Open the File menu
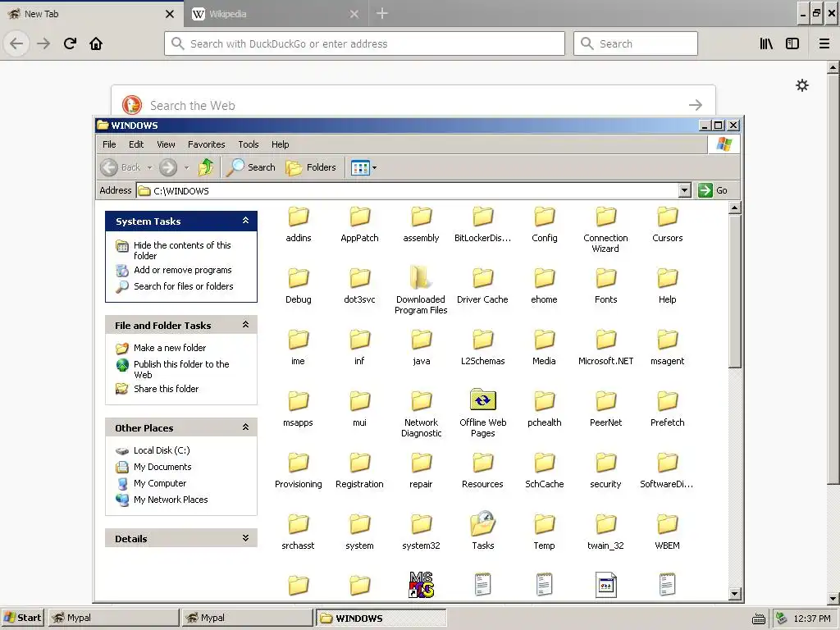Viewport: 840px width, 630px height. point(109,144)
